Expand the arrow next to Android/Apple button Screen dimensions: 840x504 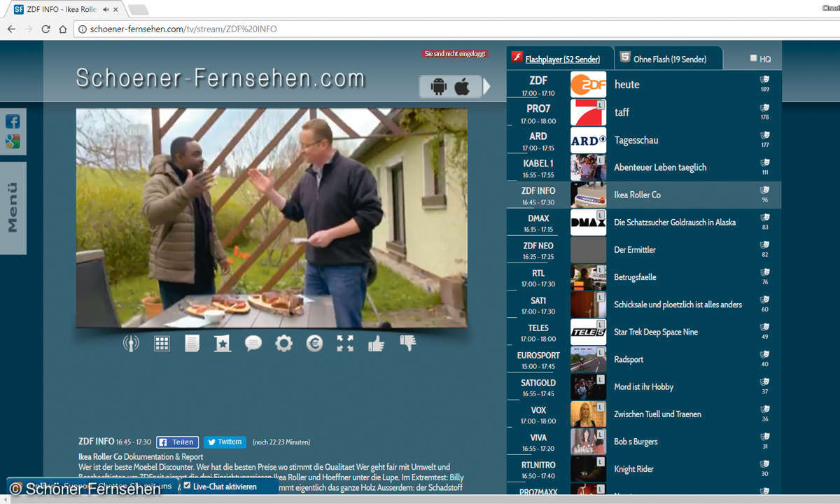tap(487, 86)
